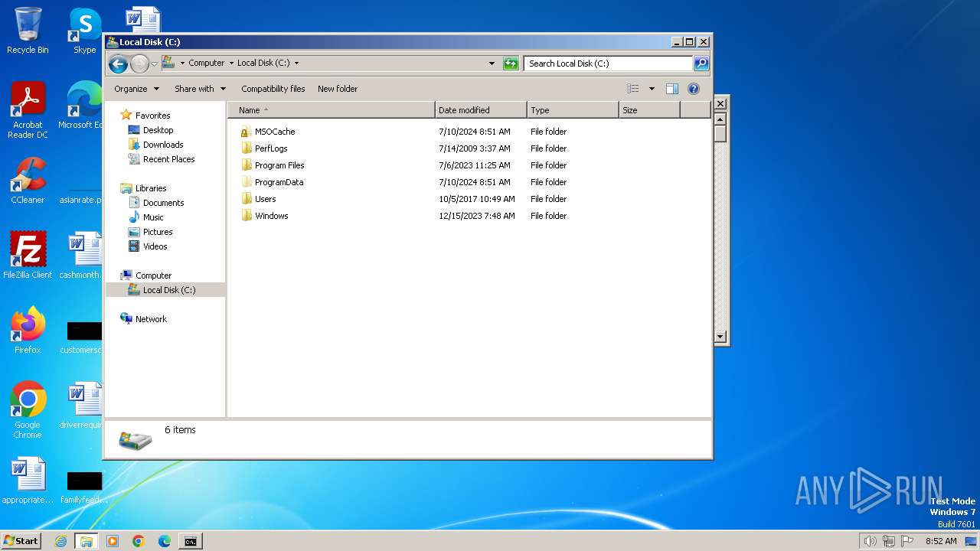Click Libraries in navigation pane
The image size is (980, 551).
click(151, 188)
